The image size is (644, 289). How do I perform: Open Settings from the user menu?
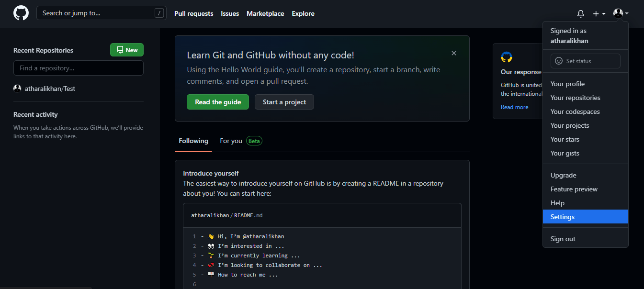tap(585, 217)
